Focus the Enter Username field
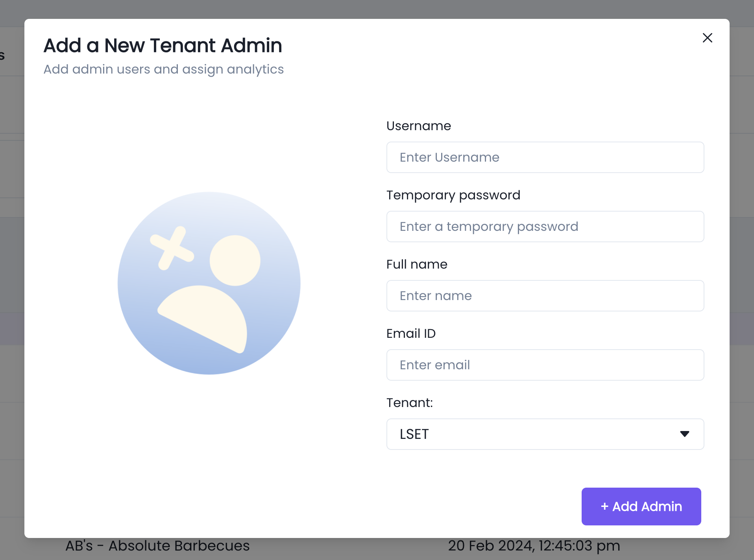754x560 pixels. [545, 157]
